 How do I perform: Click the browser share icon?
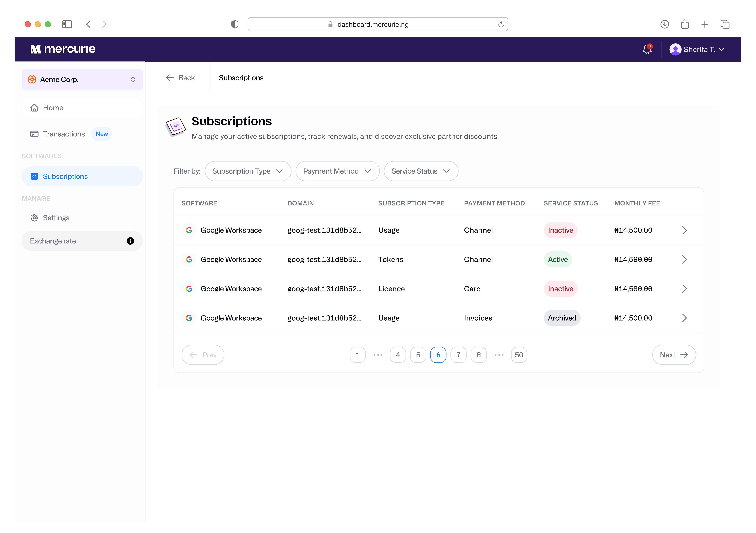tap(685, 24)
